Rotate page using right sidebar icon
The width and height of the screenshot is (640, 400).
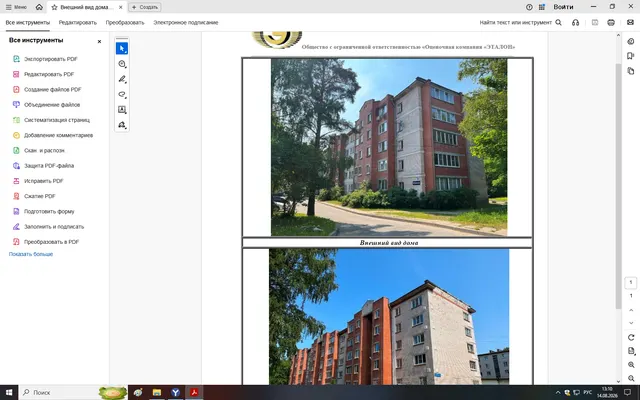point(631,338)
